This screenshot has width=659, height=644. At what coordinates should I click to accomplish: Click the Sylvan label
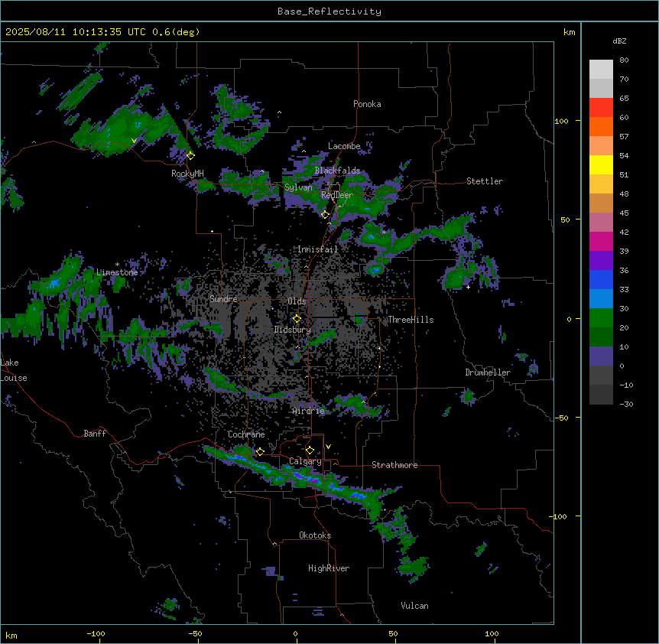click(298, 187)
